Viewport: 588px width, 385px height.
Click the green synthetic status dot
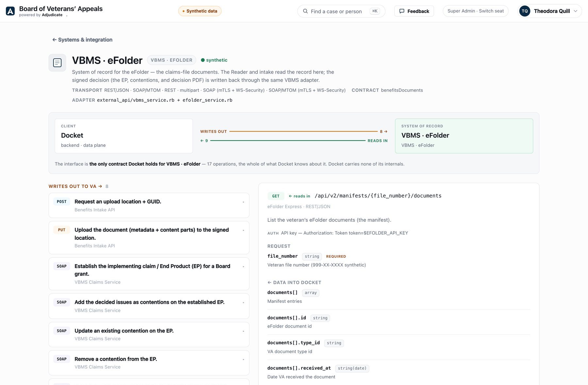(x=203, y=60)
